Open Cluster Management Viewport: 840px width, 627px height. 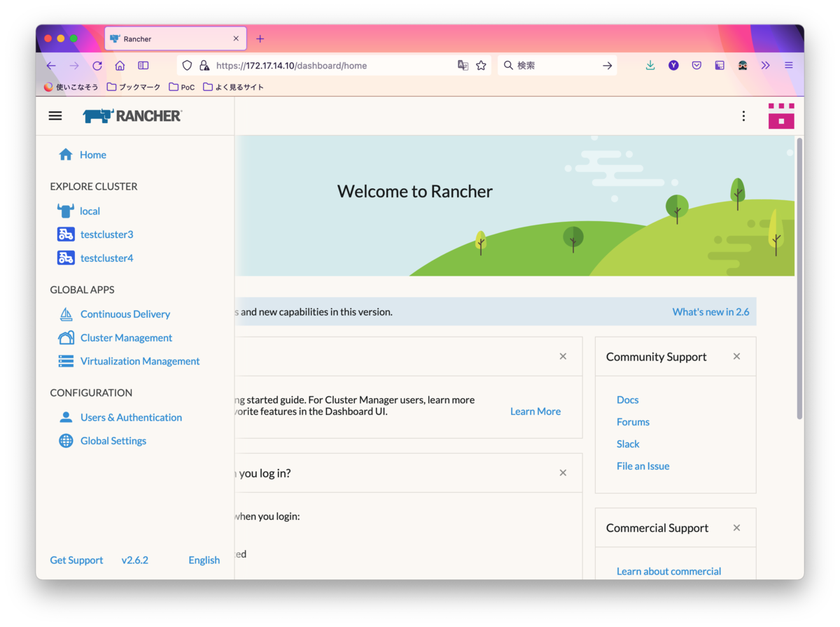(126, 338)
